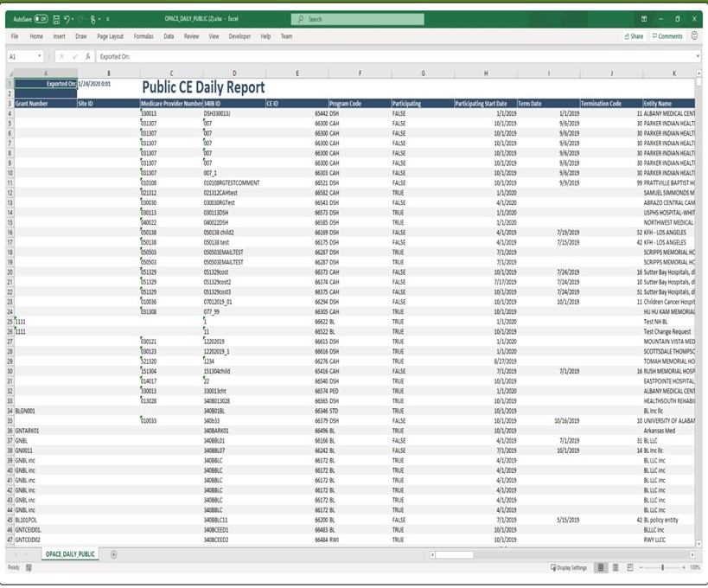Click the formula bar showing Exported On:

395,56
